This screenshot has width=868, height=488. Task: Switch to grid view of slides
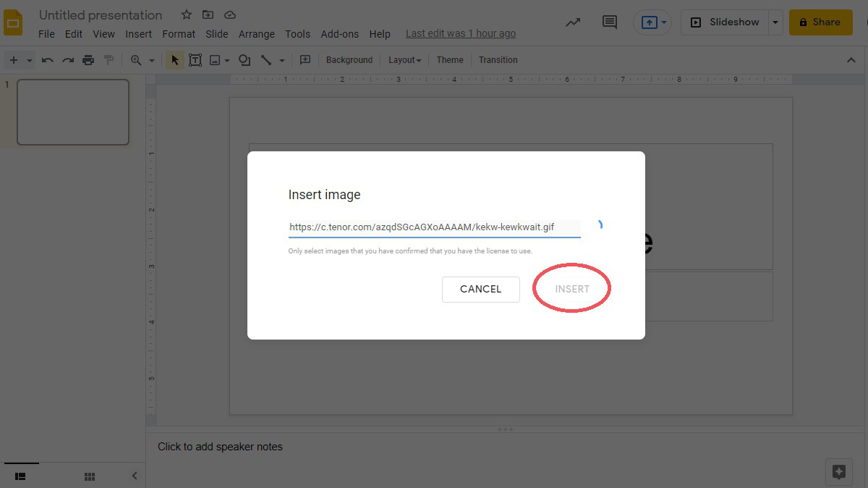90,476
